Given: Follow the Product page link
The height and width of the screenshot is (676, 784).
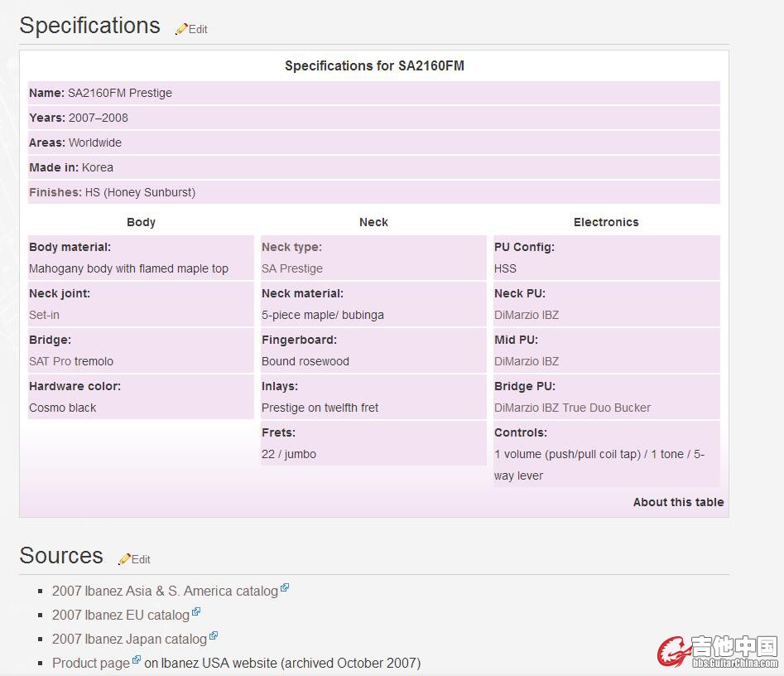Looking at the screenshot, I should pyautogui.click(x=91, y=663).
